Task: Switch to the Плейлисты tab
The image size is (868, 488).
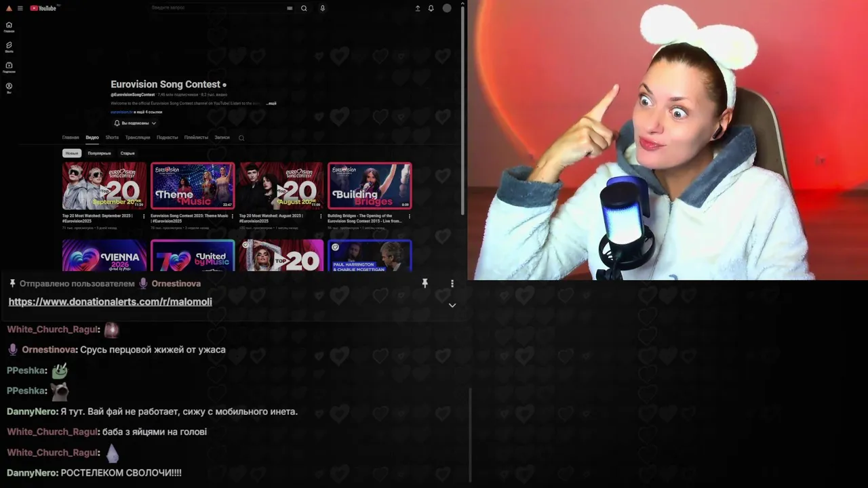Action: [196, 138]
